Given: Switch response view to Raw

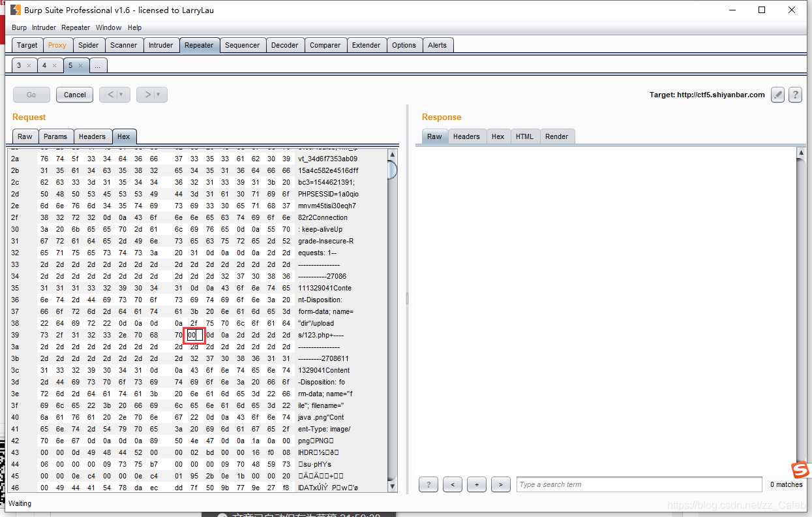Looking at the screenshot, I should point(435,136).
